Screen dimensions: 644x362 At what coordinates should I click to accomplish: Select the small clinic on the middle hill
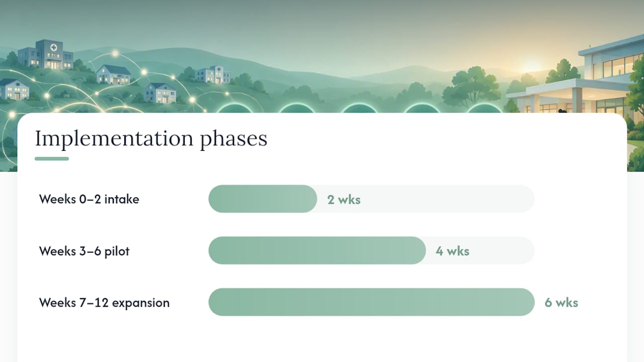pyautogui.click(x=213, y=74)
